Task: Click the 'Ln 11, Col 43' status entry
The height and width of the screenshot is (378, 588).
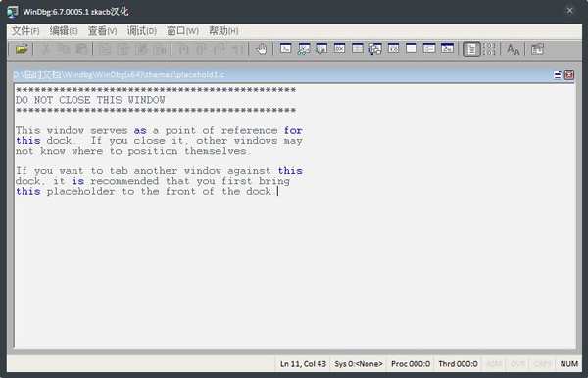Action: pos(303,364)
